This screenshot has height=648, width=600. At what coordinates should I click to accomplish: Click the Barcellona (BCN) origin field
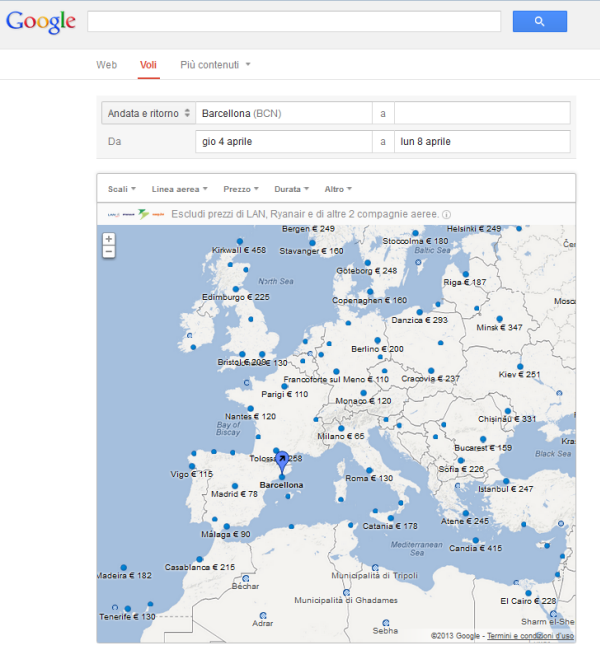click(284, 113)
